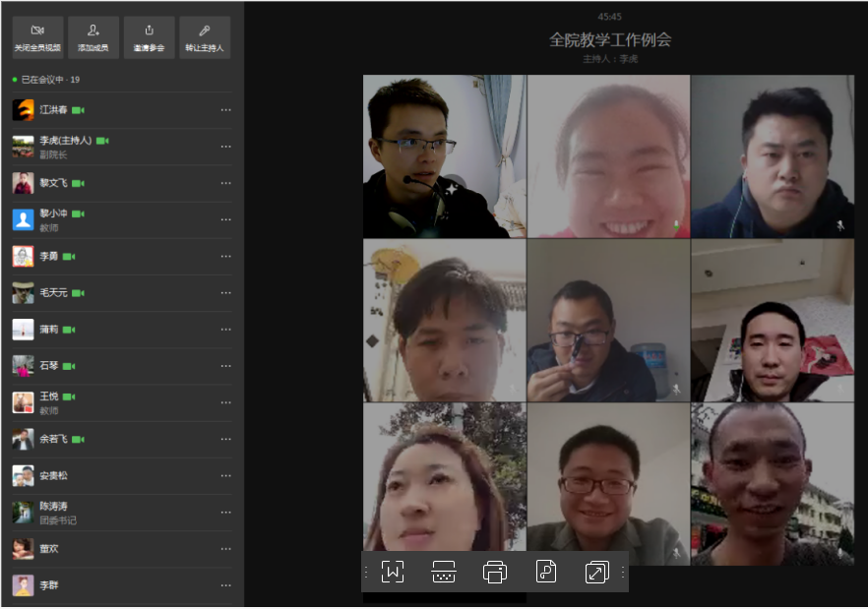Image resolution: width=868 pixels, height=609 pixels.
Task: Select the printer icon in bottom toolbar
Action: (x=497, y=571)
